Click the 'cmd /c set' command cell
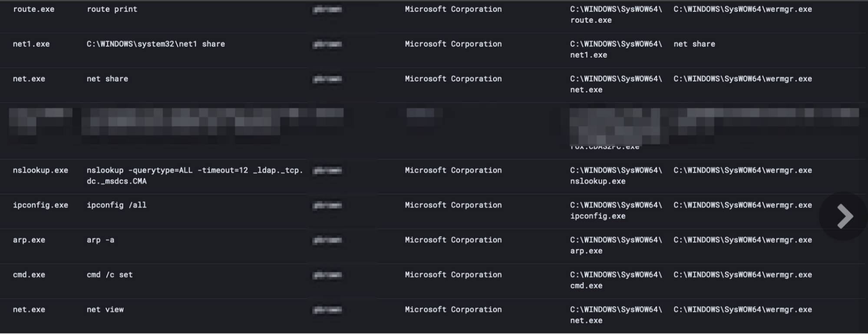Viewport: 868px width, 334px height. pyautogui.click(x=109, y=275)
